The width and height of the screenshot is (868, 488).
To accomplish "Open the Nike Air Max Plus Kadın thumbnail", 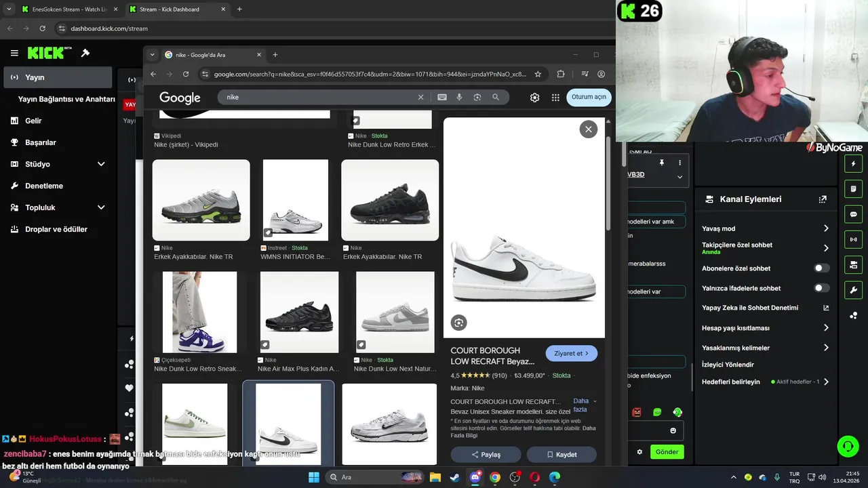I will tap(299, 312).
